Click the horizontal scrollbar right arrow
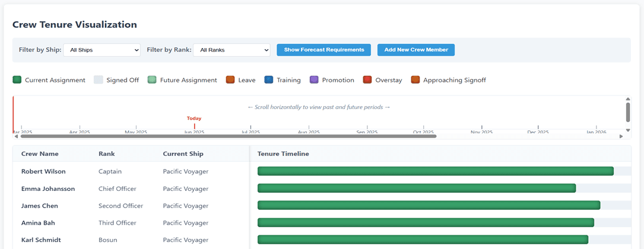The width and height of the screenshot is (644, 249). click(621, 136)
